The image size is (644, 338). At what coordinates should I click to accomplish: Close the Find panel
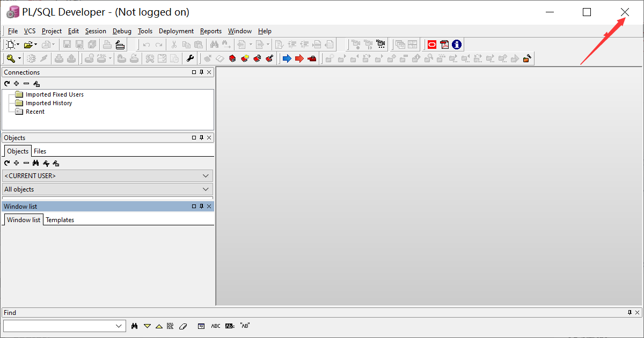(x=638, y=312)
